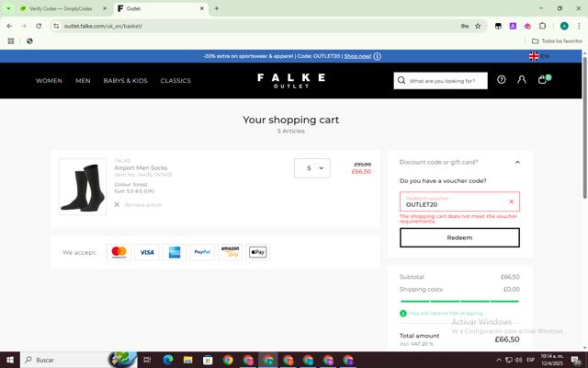Open the WOMEN menu
Image resolution: width=588 pixels, height=368 pixels.
point(49,80)
